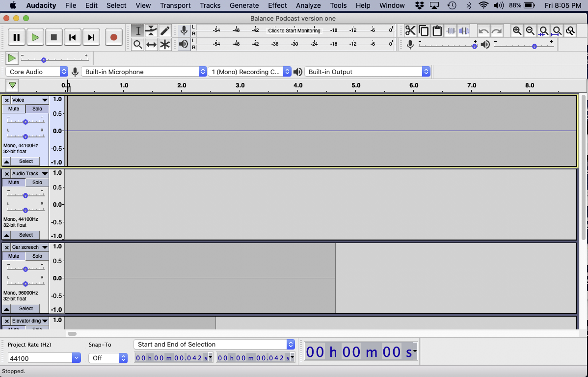This screenshot has width=588, height=377.
Task: Choose the Selection tool
Action: (138, 31)
